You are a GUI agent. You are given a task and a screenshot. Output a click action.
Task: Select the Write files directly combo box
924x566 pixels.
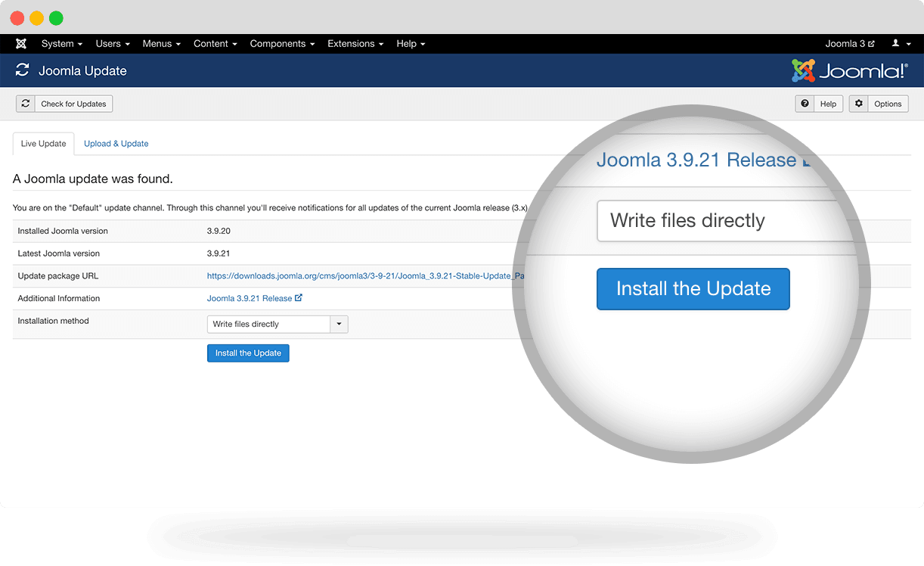pos(278,324)
